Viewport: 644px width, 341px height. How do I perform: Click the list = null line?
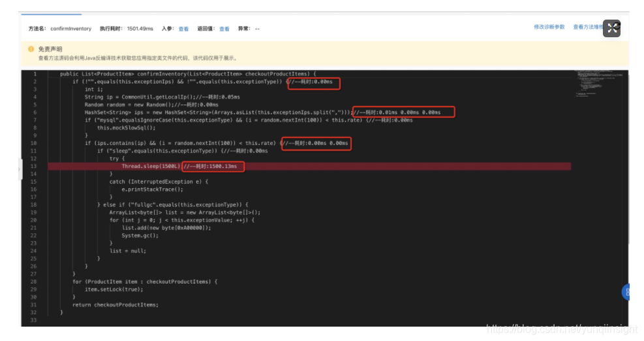128,251
